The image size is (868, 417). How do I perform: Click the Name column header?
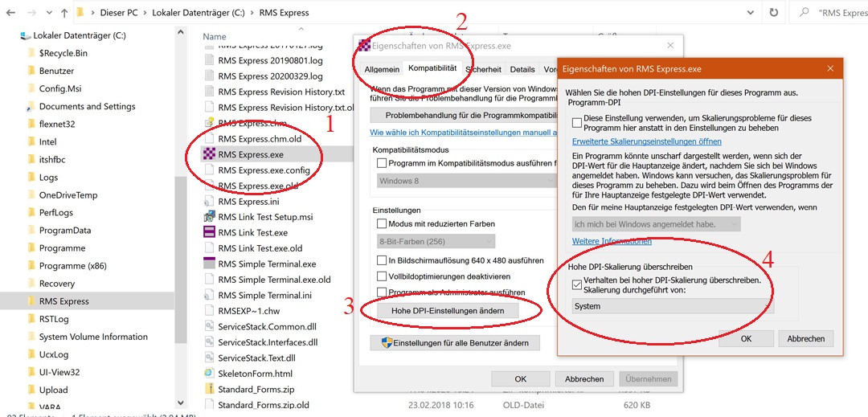pyautogui.click(x=215, y=36)
